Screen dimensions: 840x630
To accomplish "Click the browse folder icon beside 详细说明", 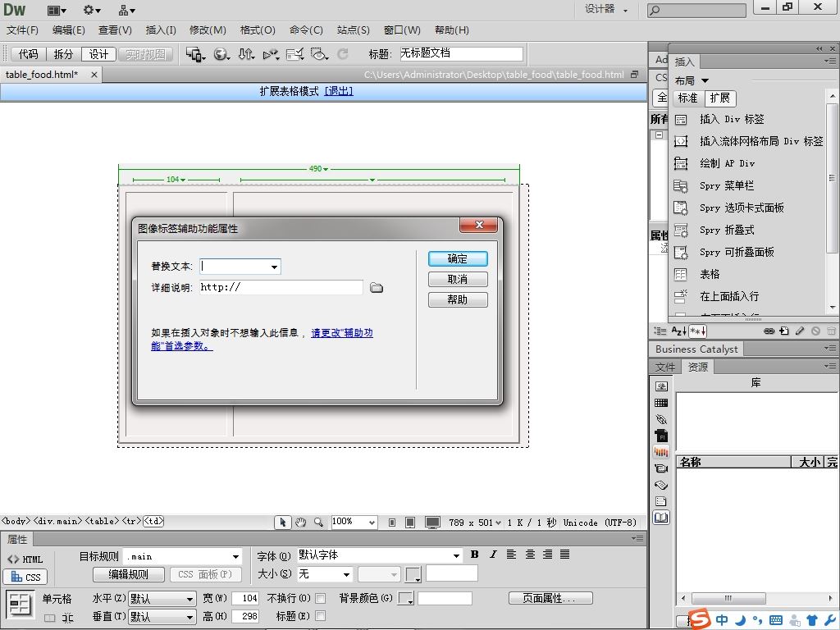I will [377, 288].
